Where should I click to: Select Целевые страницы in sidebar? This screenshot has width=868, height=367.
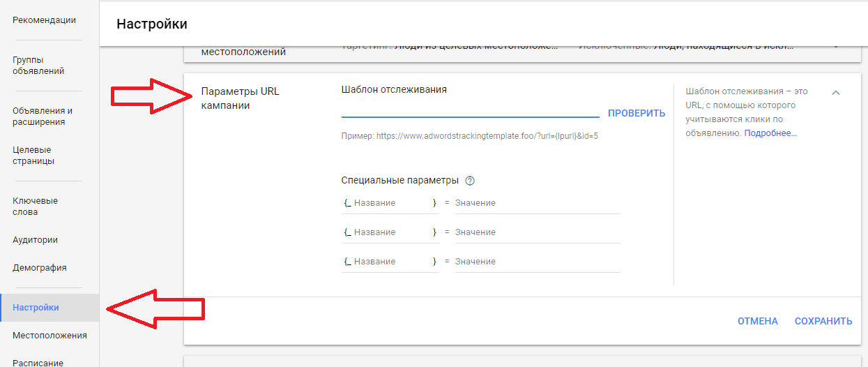(33, 156)
